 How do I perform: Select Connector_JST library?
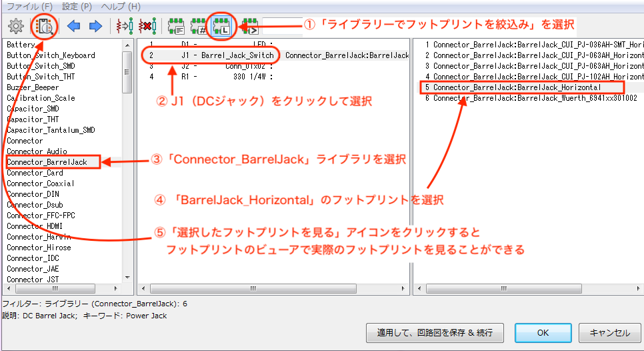33,280
